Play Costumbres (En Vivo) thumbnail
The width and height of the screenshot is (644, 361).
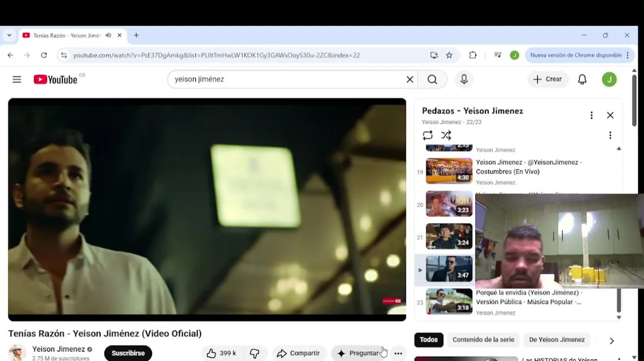449,171
